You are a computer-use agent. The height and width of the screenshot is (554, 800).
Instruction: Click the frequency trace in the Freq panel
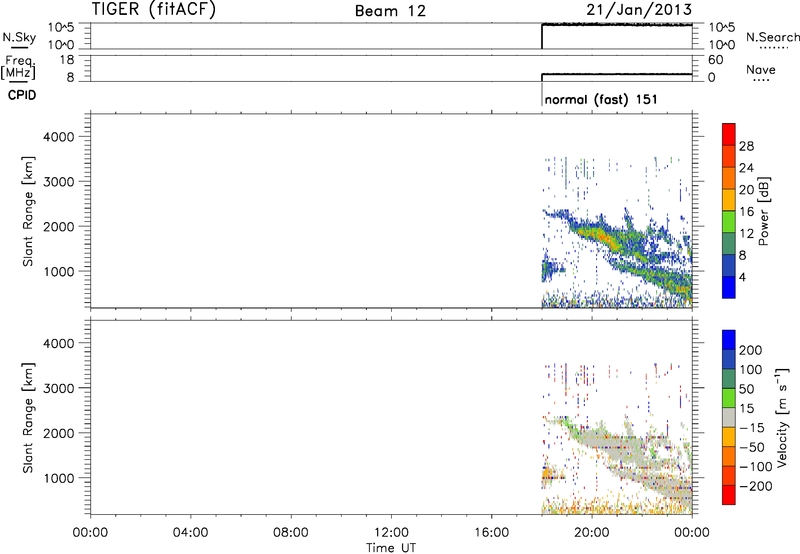(x=616, y=74)
